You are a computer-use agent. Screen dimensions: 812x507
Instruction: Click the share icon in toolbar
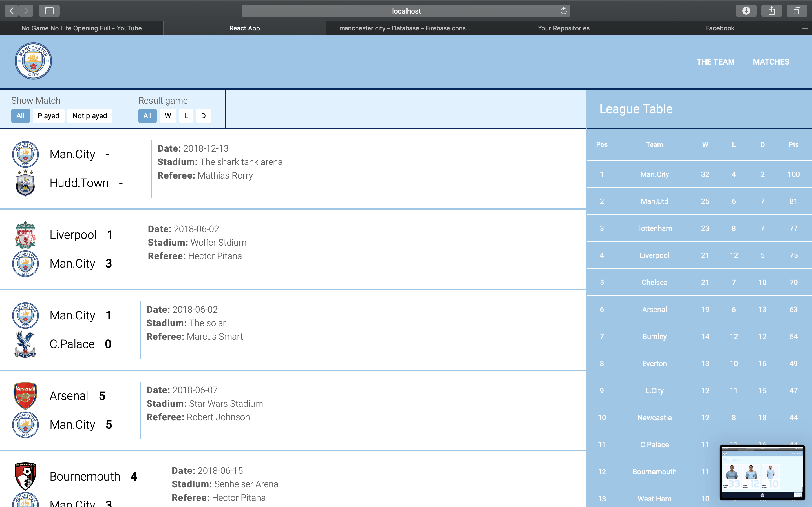[x=771, y=11]
